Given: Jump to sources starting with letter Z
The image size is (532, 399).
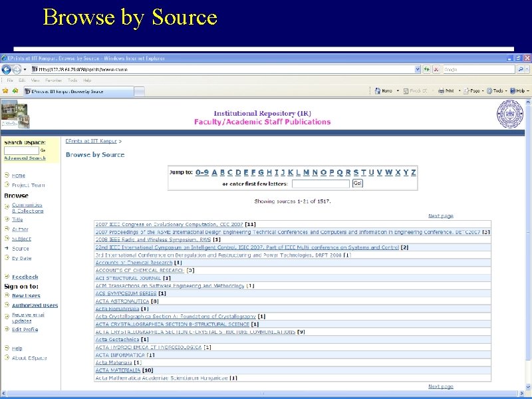Looking at the screenshot, I should coord(413,172).
